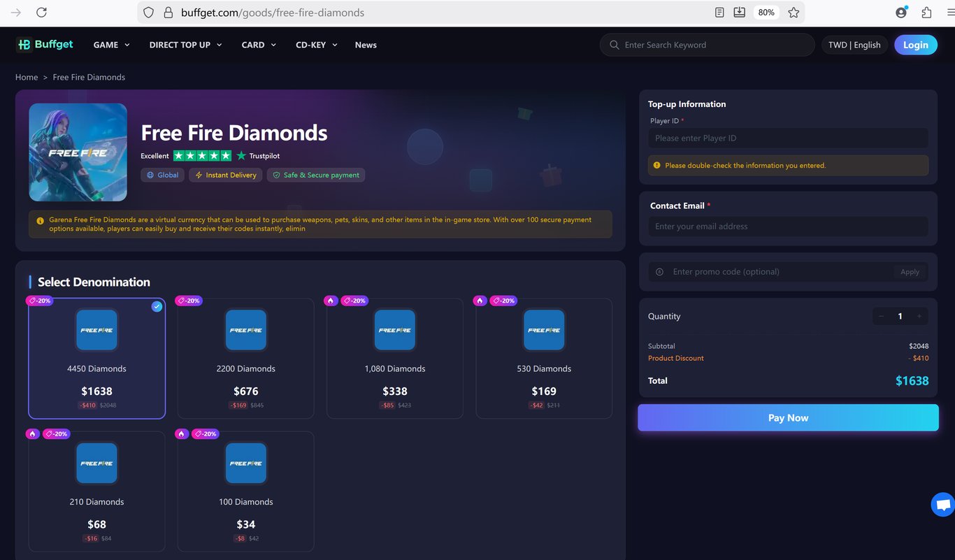Expand the GAME dropdown menu
Screen dimensions: 955x560
112,45
